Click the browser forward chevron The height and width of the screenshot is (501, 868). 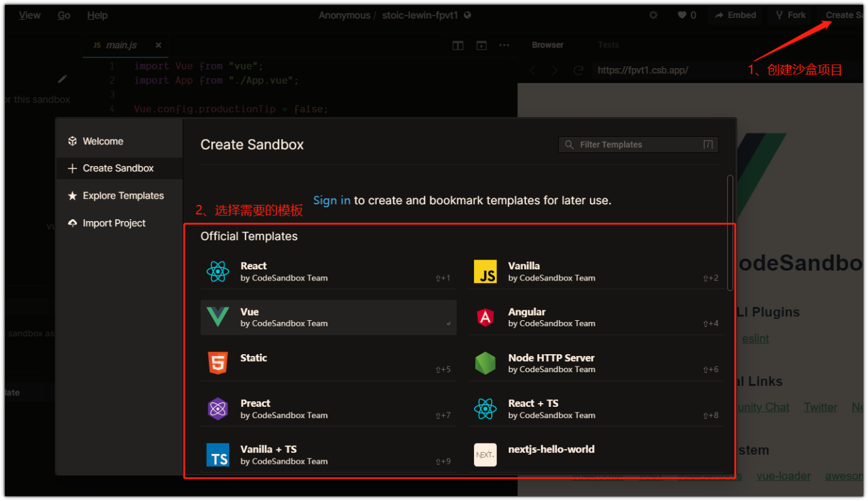tap(555, 70)
